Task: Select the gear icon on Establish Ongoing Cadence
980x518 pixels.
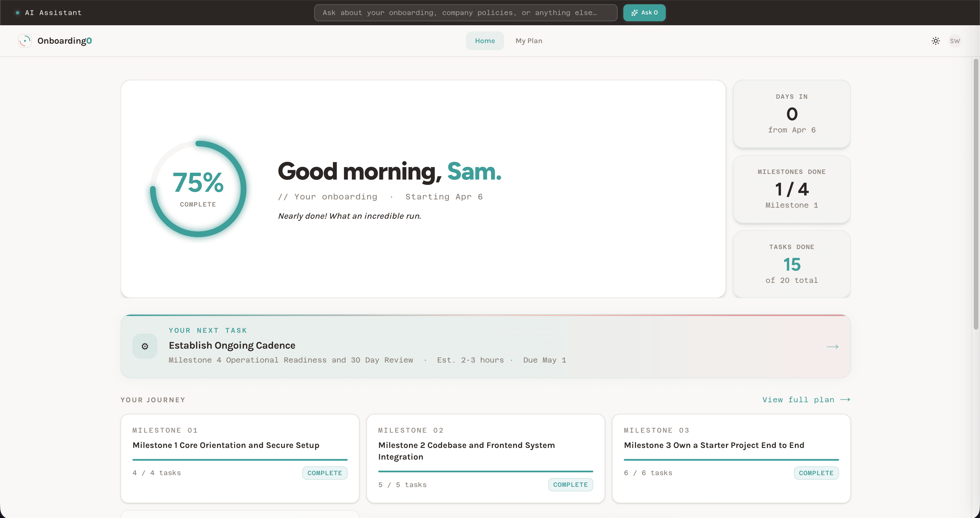Action: pos(145,346)
